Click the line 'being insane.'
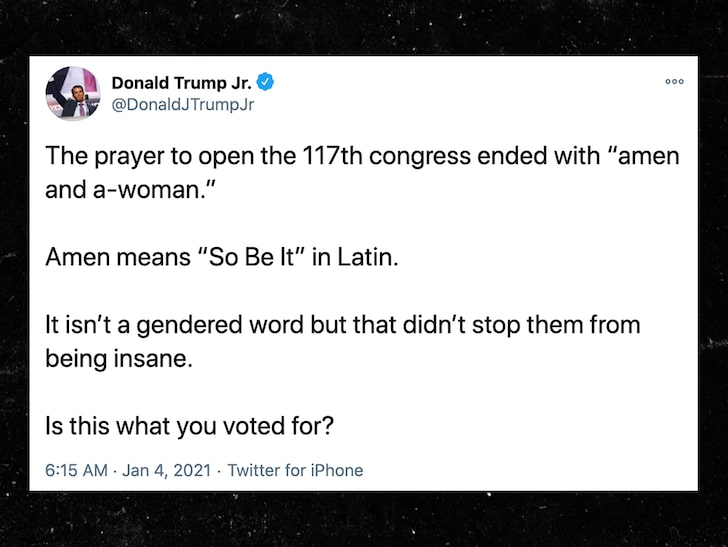 (x=119, y=359)
